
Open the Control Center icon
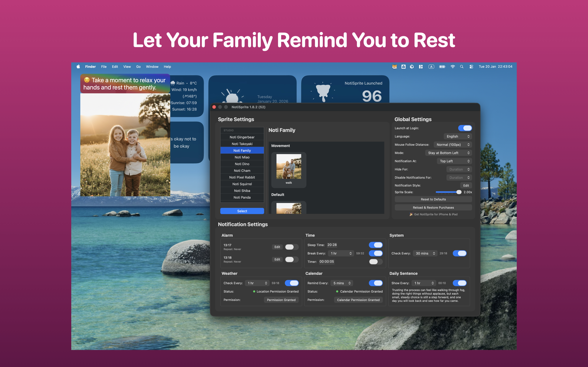(x=471, y=66)
